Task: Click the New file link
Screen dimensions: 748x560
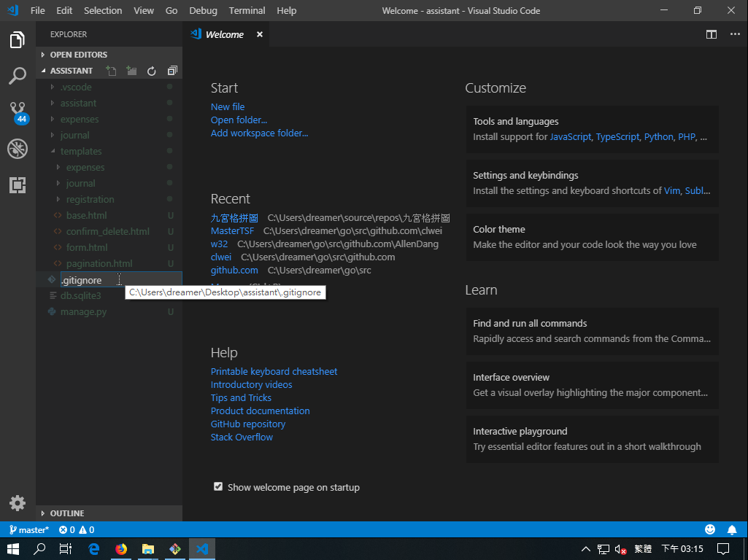Action: tap(228, 107)
